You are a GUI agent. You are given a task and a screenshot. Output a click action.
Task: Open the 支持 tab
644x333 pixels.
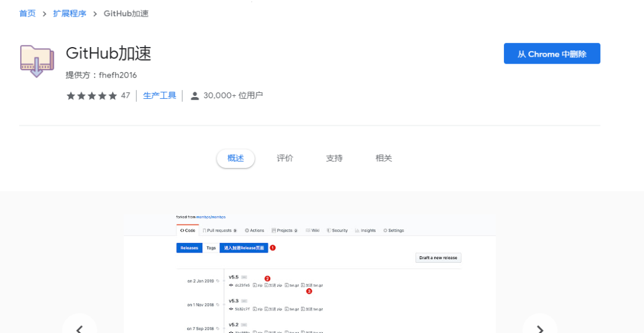click(x=335, y=158)
